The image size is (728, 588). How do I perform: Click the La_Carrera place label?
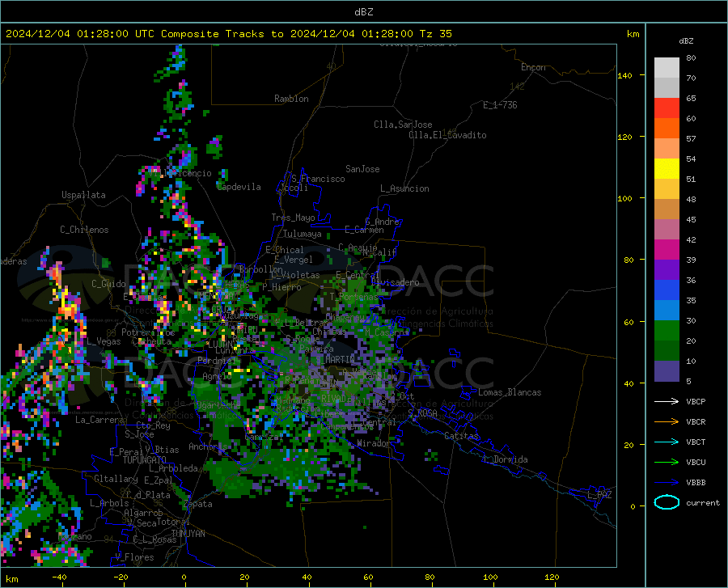[99, 420]
